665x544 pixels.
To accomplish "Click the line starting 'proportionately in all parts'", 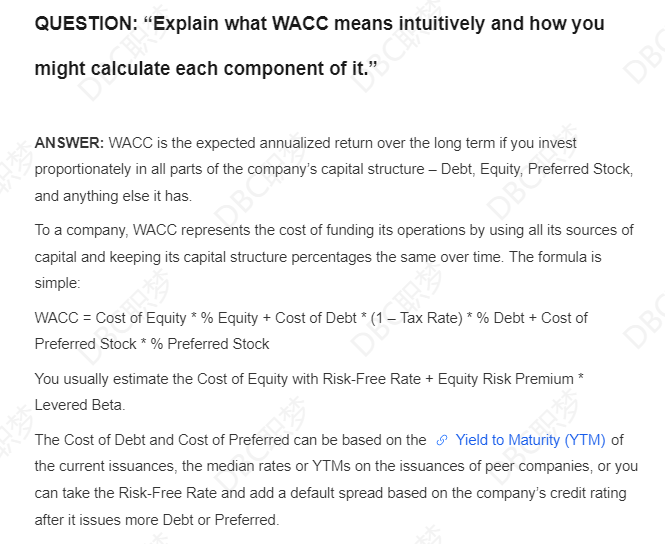I will click(x=334, y=169).
